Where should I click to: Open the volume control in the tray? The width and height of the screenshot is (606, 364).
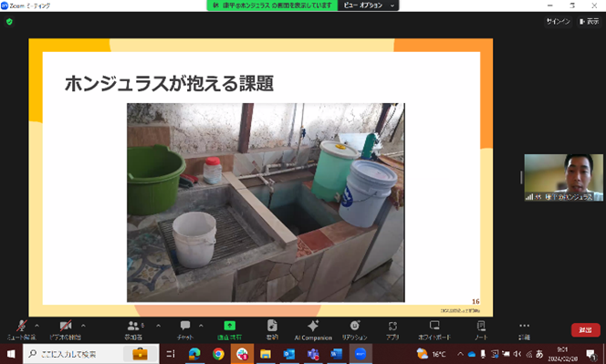coord(517,354)
